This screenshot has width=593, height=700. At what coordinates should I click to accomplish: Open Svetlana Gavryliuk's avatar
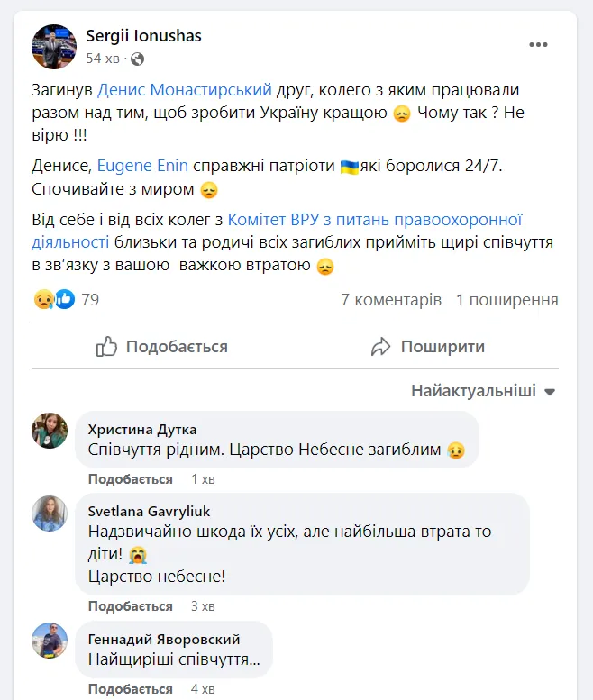(x=50, y=513)
